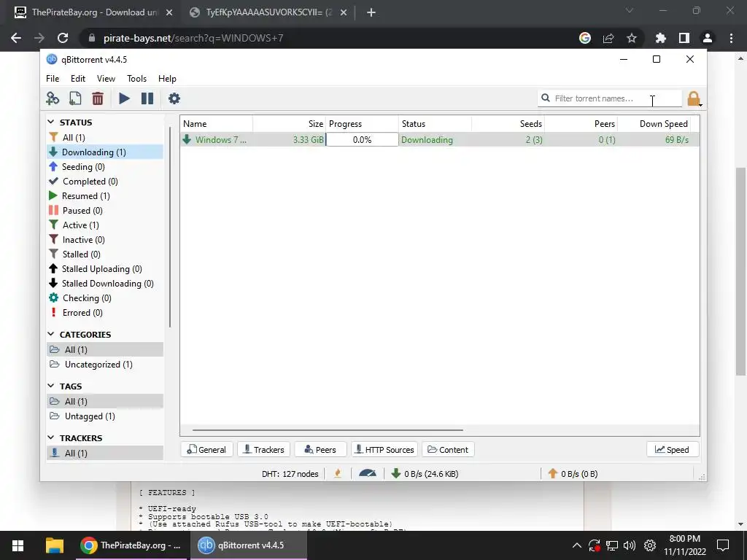Select Errored (0) status filter
The height and width of the screenshot is (560, 747).
[x=105, y=313]
